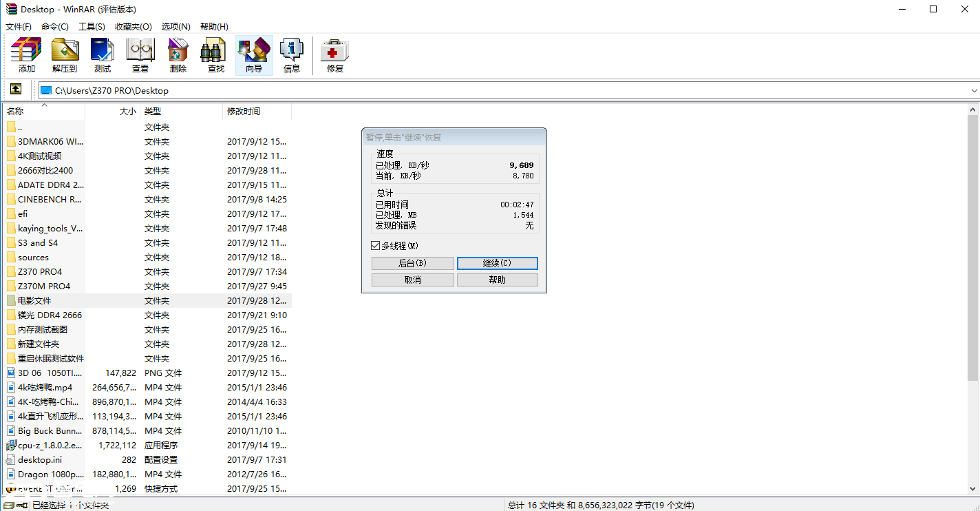Open the 命令(C) menu
This screenshot has height=511, width=980.
click(55, 26)
